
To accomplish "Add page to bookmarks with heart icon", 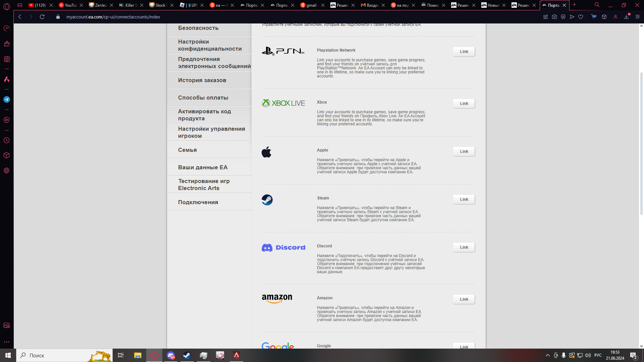I will (581, 17).
